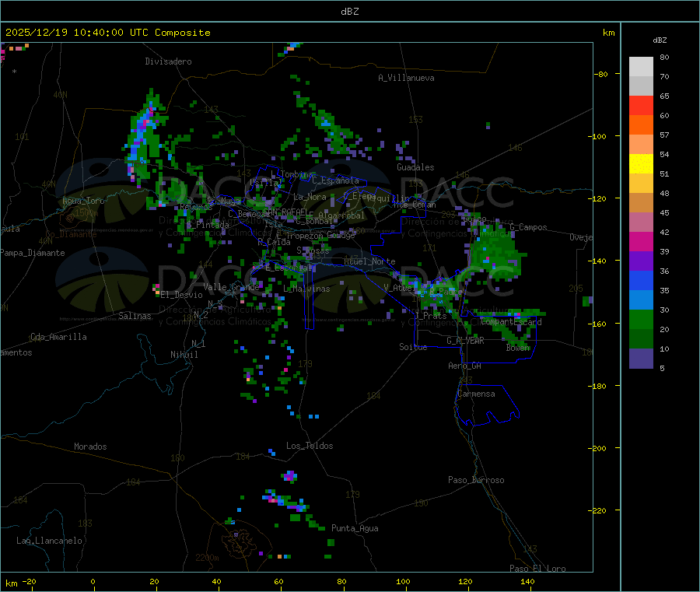Screen dimensions: 700x592
Task: Click the 0 km bottom axis label
Action: tap(93, 581)
